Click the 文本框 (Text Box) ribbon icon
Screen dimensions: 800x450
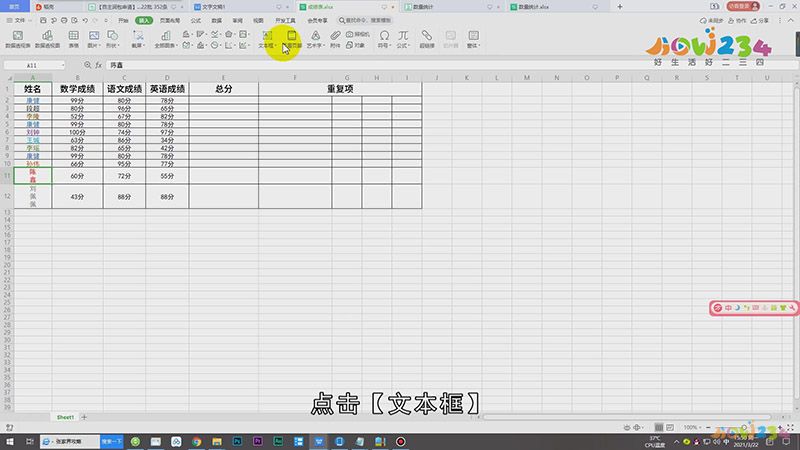(267, 39)
